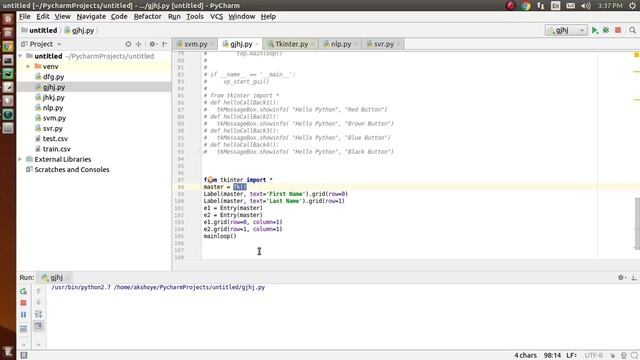Click the restore layout icon in Run panel
Viewport: 640px width, 360px height.
coord(24,329)
